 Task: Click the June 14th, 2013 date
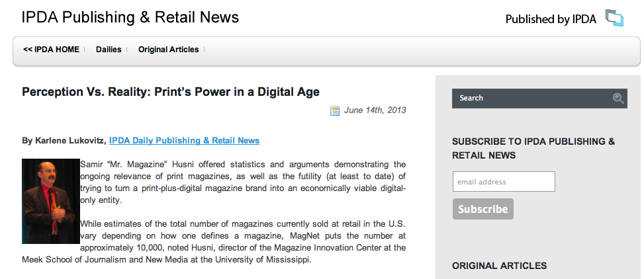[x=375, y=110]
